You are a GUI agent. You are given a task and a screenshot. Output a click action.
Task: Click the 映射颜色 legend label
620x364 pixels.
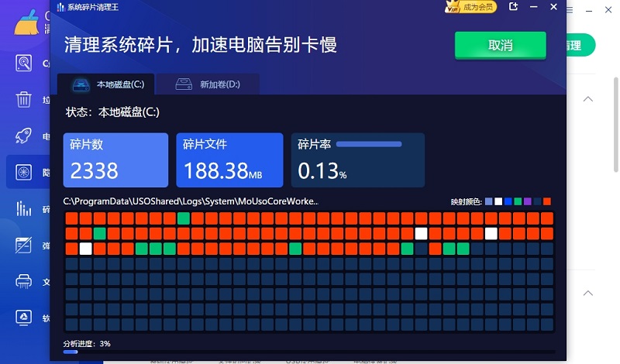click(467, 202)
